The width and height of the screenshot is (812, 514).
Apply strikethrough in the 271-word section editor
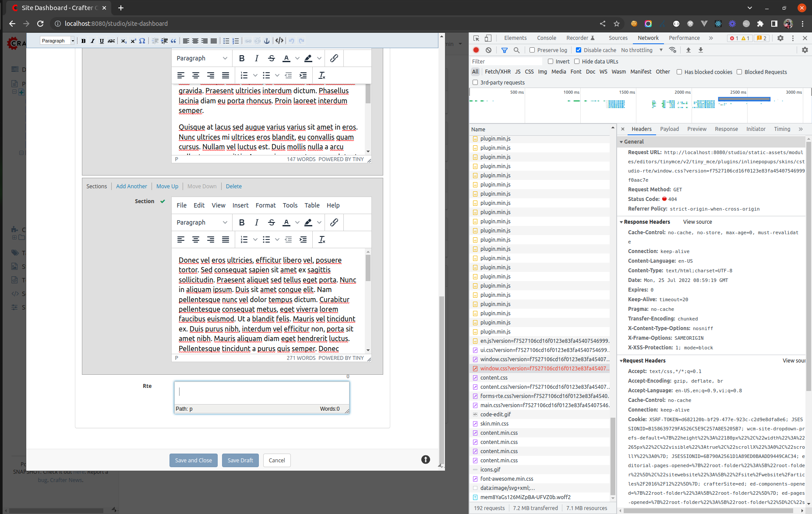272,222
